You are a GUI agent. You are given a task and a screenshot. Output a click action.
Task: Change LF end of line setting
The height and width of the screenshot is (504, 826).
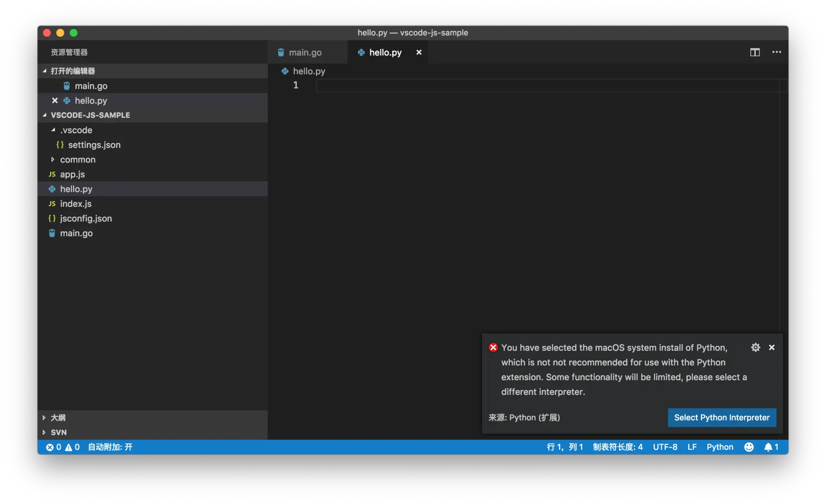coord(692,447)
